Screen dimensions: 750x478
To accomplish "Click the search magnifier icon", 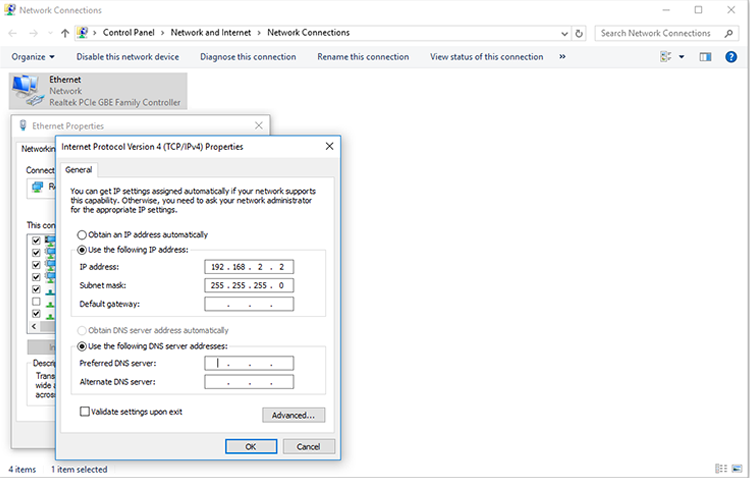I will click(728, 33).
